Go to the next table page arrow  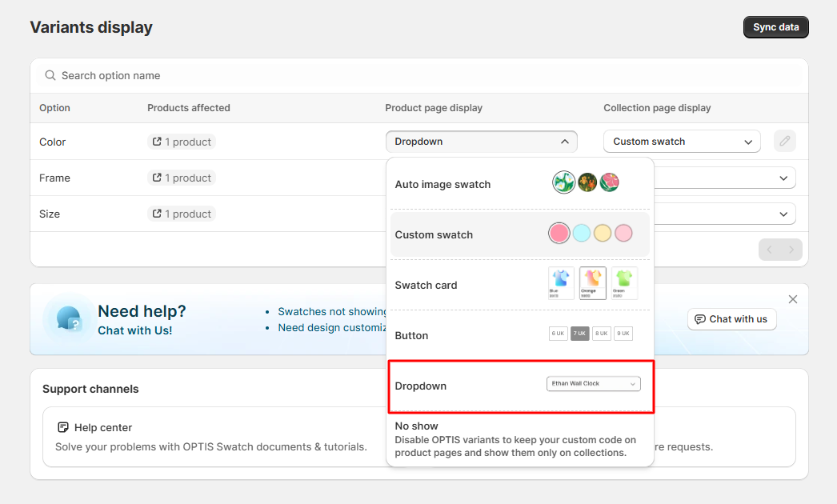click(791, 250)
